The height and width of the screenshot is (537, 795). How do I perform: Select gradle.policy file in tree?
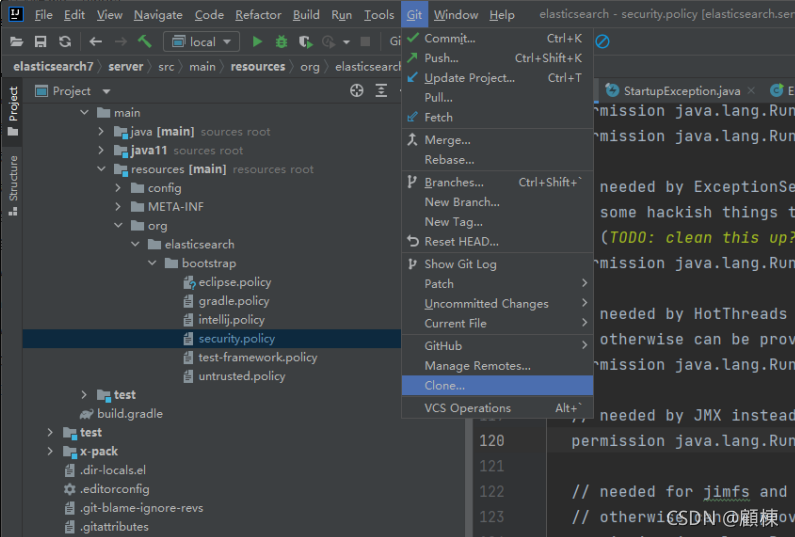234,301
